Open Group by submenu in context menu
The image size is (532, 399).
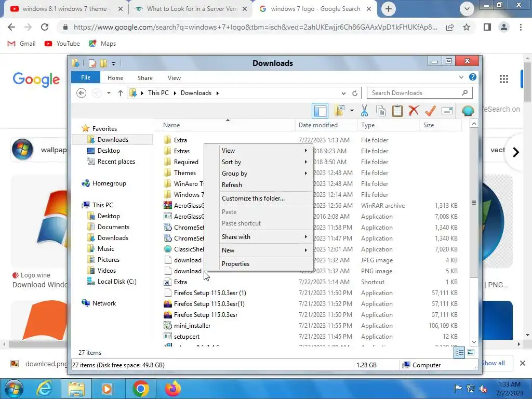(x=264, y=174)
